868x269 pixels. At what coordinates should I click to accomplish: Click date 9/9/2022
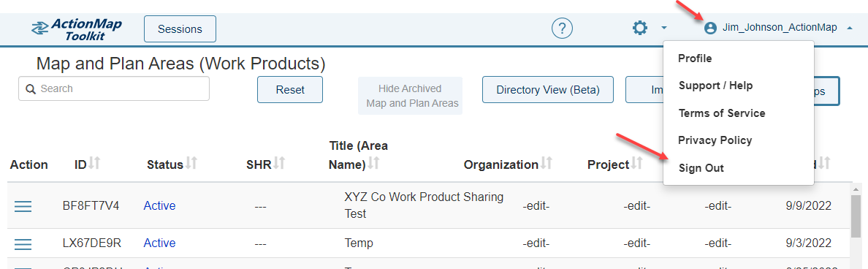pyautogui.click(x=808, y=206)
